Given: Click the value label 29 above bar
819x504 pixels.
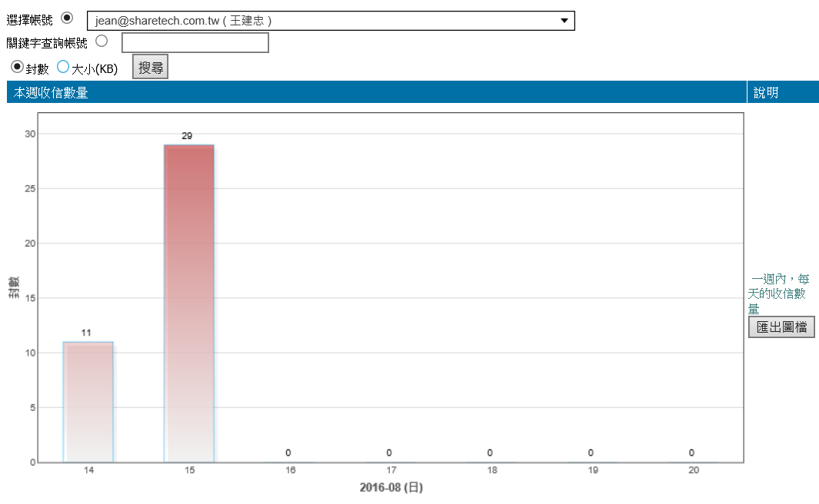Looking at the screenshot, I should pyautogui.click(x=187, y=136).
